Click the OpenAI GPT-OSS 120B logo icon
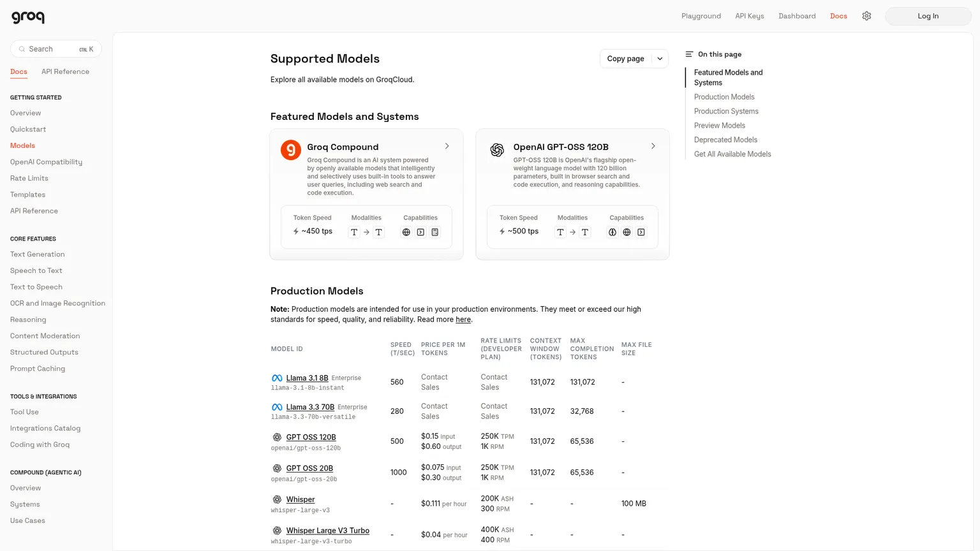Image resolution: width=980 pixels, height=551 pixels. coord(497,150)
